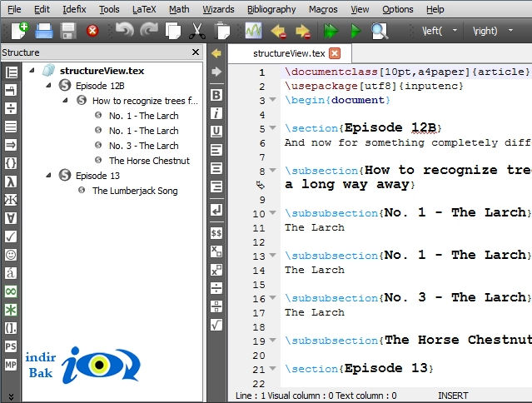Fold the subsection block at line 8
The image size is (532, 403).
[272, 171]
